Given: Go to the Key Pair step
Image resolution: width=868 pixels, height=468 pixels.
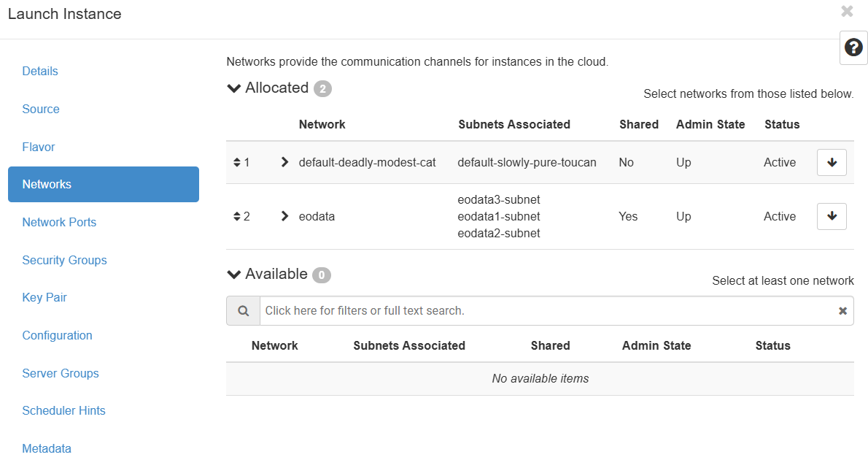Looking at the screenshot, I should tap(44, 297).
